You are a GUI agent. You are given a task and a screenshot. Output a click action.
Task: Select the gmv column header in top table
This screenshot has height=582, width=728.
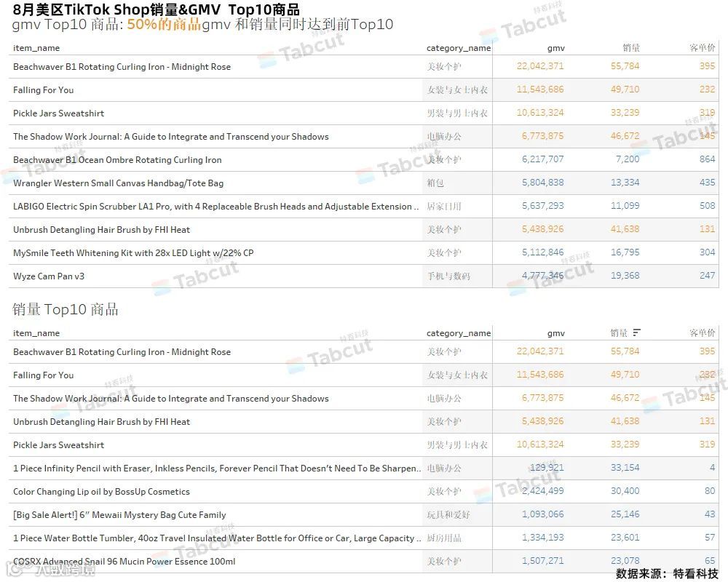click(x=555, y=47)
